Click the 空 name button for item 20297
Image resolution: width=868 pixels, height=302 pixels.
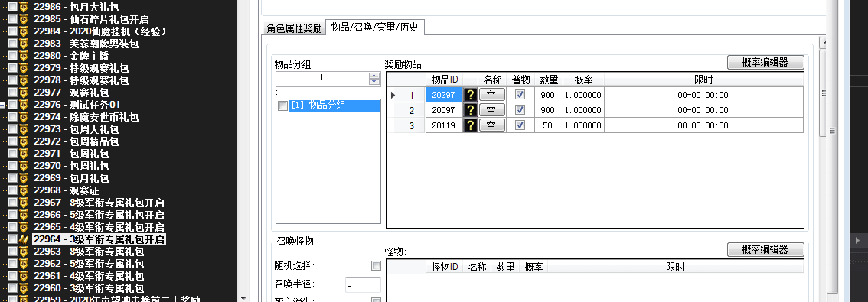pos(491,95)
